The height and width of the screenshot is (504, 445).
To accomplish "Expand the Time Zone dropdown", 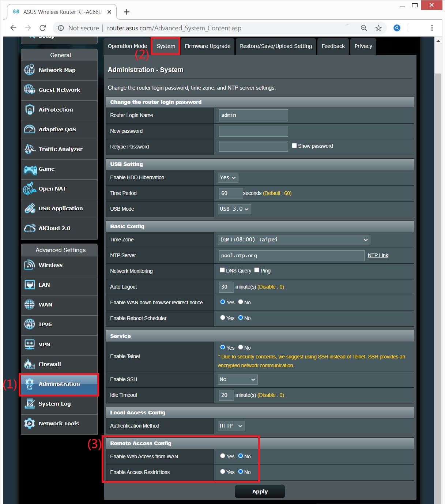I will click(294, 240).
